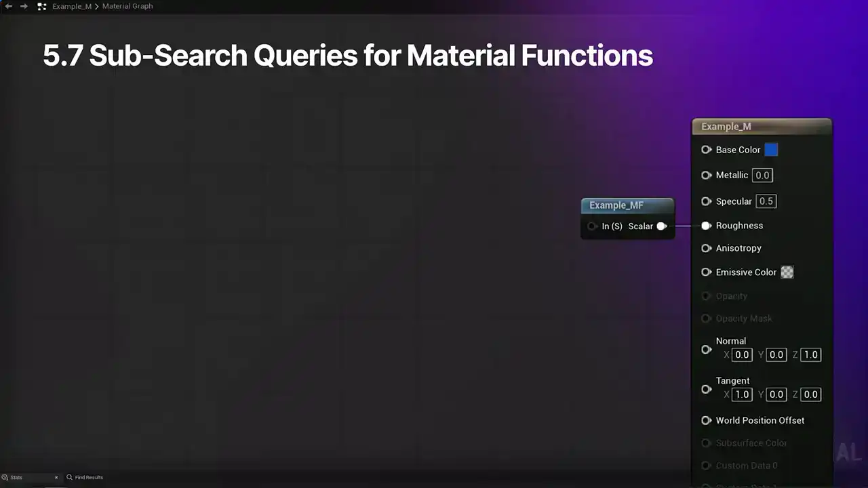Image resolution: width=868 pixels, height=488 pixels.
Task: Close the Stats tab
Action: point(56,477)
